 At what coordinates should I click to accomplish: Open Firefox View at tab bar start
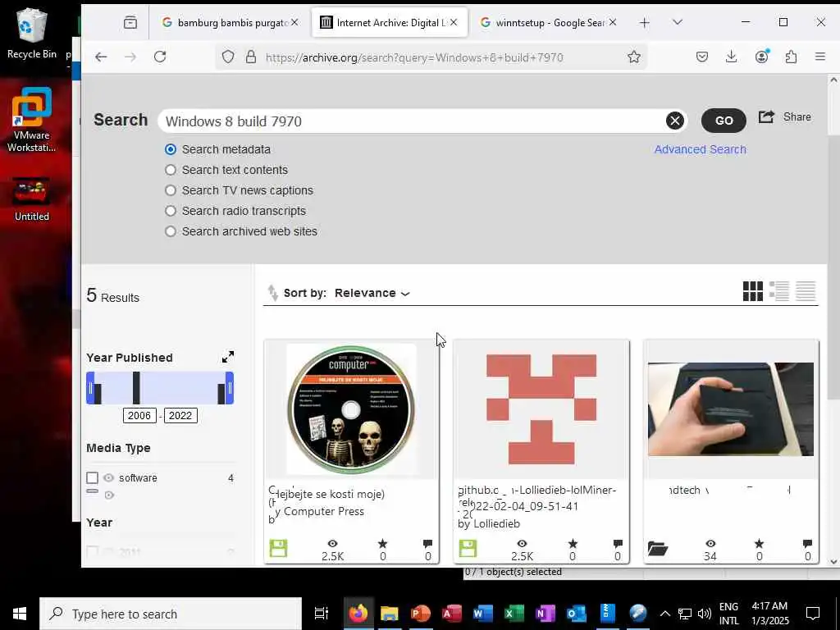[130, 22]
